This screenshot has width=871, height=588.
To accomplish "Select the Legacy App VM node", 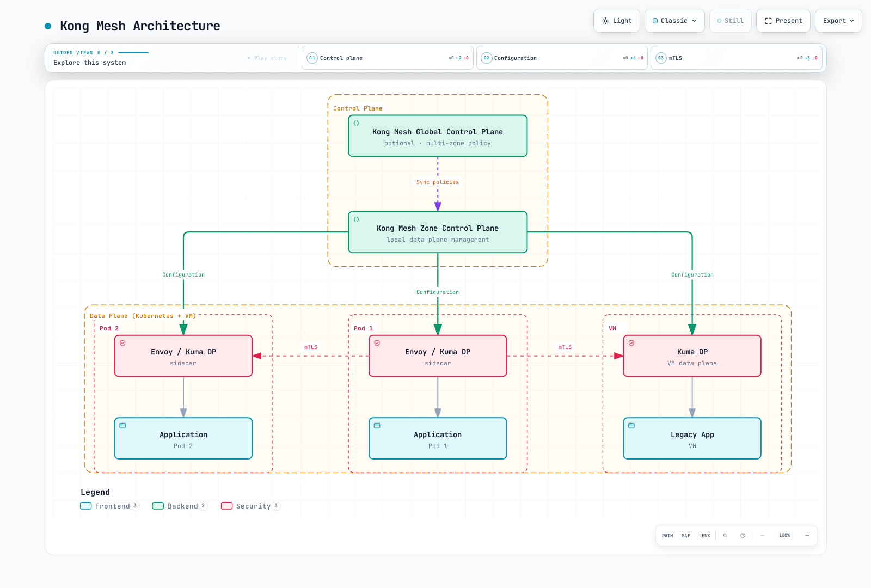I will (692, 439).
